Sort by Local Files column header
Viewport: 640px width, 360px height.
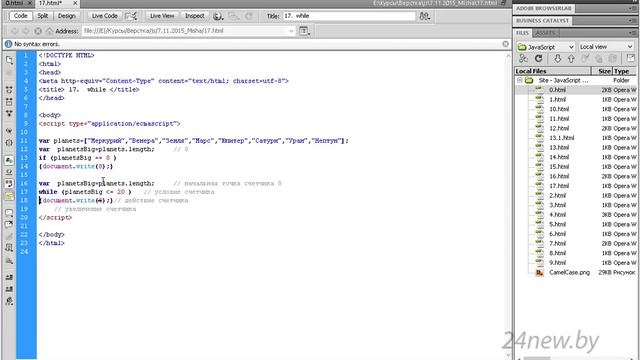pyautogui.click(x=553, y=71)
